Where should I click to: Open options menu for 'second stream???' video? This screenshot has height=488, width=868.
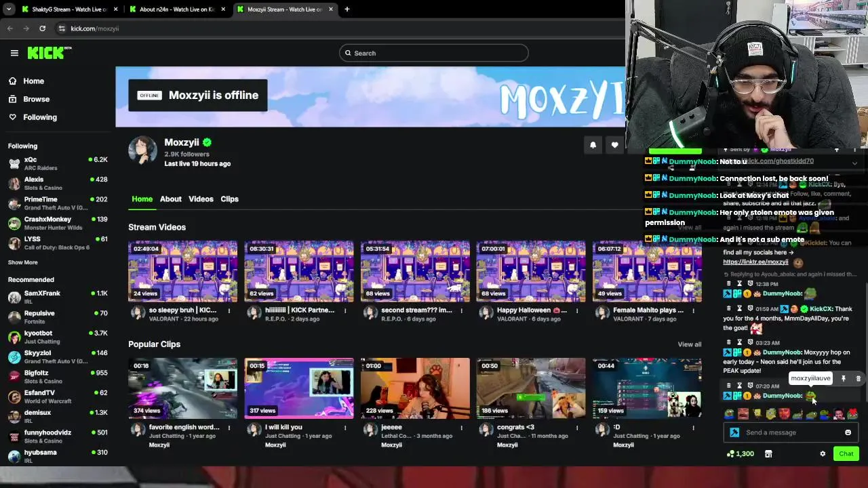click(461, 310)
